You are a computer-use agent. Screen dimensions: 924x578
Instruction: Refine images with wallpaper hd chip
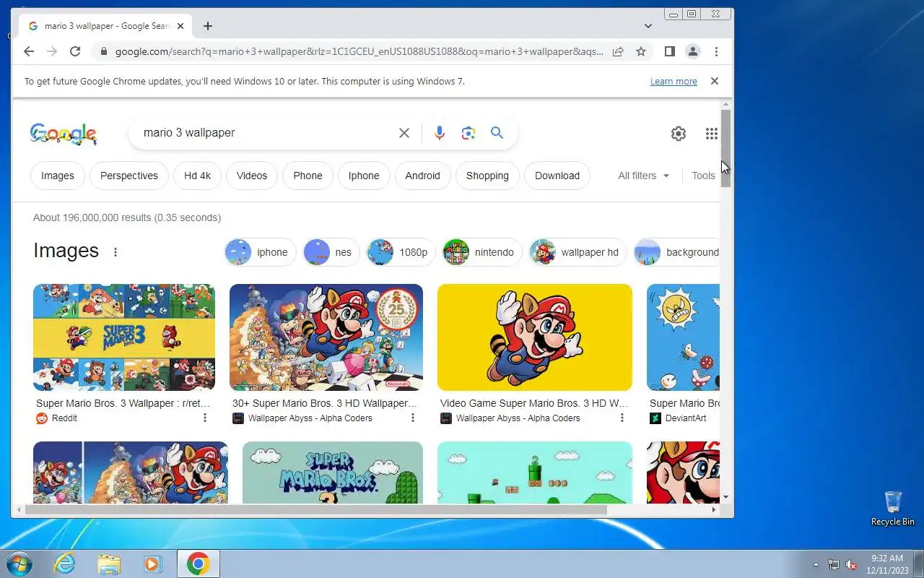pyautogui.click(x=578, y=252)
